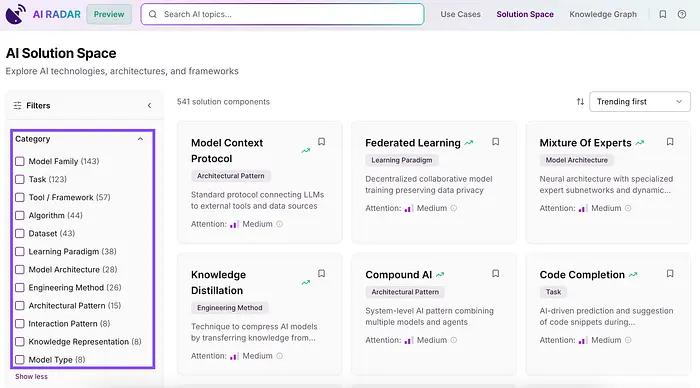Open the Knowledge Distillation card title

coord(218,282)
